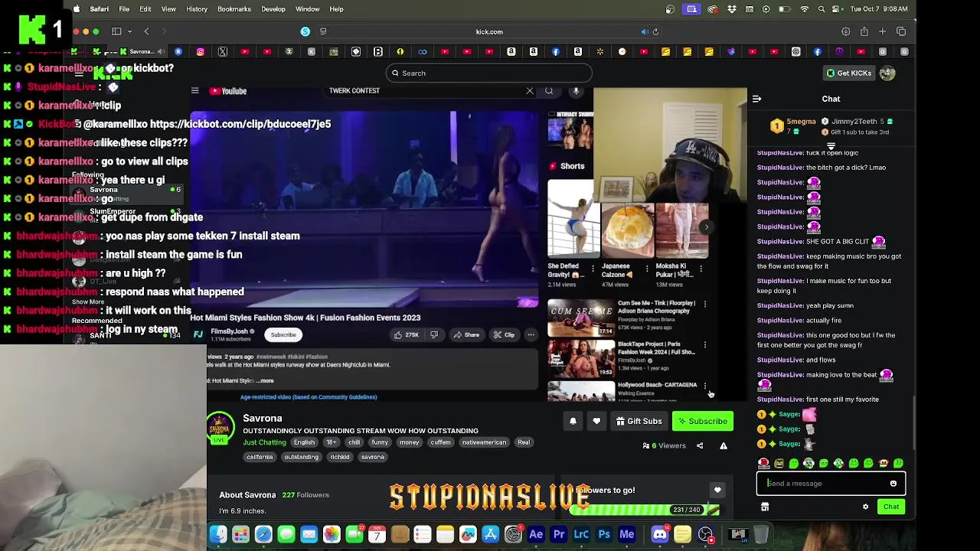Viewport: 980px width, 551px height.
Task: Click the YouTube search magnifier icon
Action: click(549, 91)
